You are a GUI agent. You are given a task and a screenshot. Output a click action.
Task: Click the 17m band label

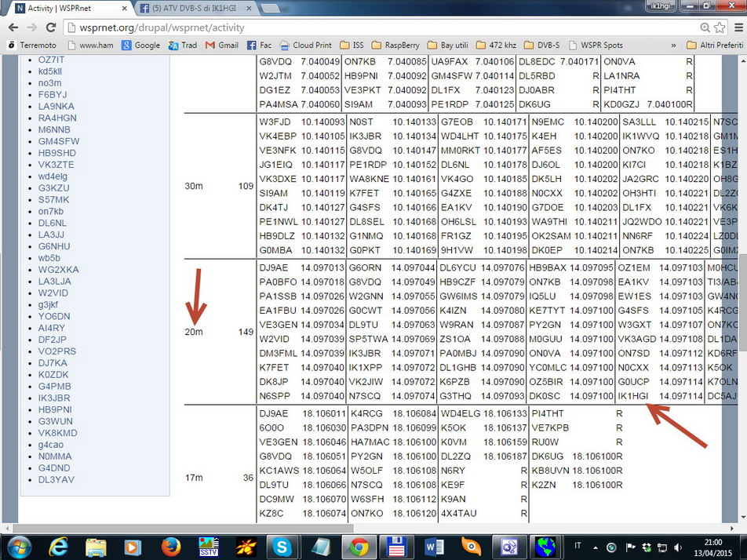(194, 478)
